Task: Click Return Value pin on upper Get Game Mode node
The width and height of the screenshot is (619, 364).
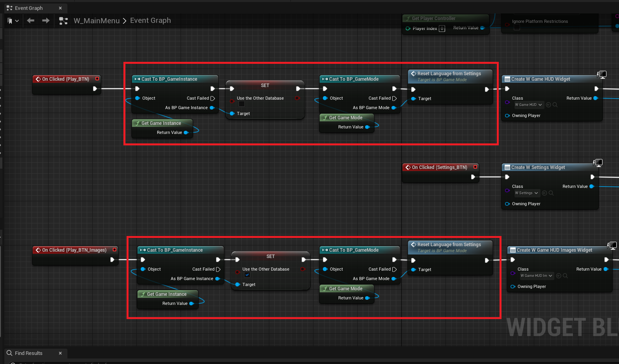Action: pyautogui.click(x=367, y=127)
